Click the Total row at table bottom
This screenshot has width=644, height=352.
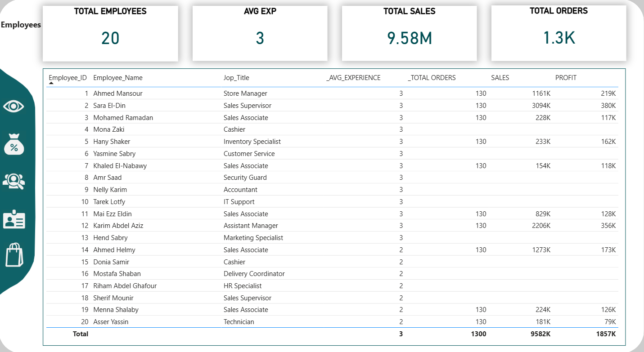click(x=270, y=334)
